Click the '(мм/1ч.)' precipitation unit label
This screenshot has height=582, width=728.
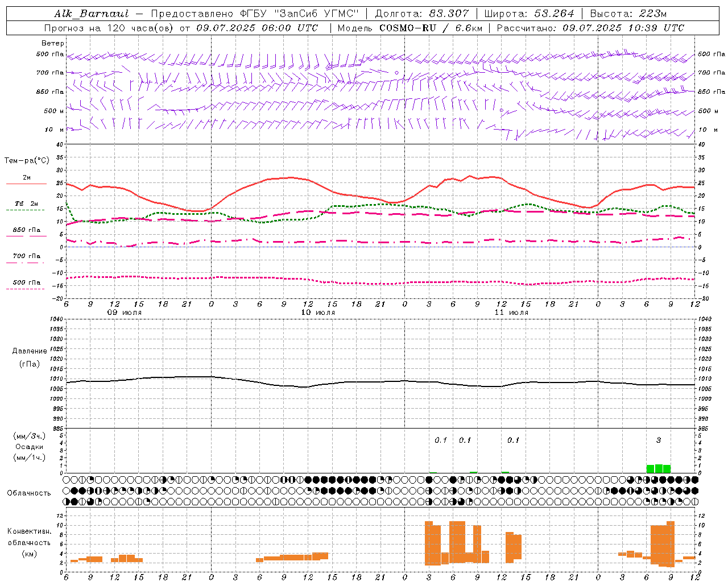[30, 458]
